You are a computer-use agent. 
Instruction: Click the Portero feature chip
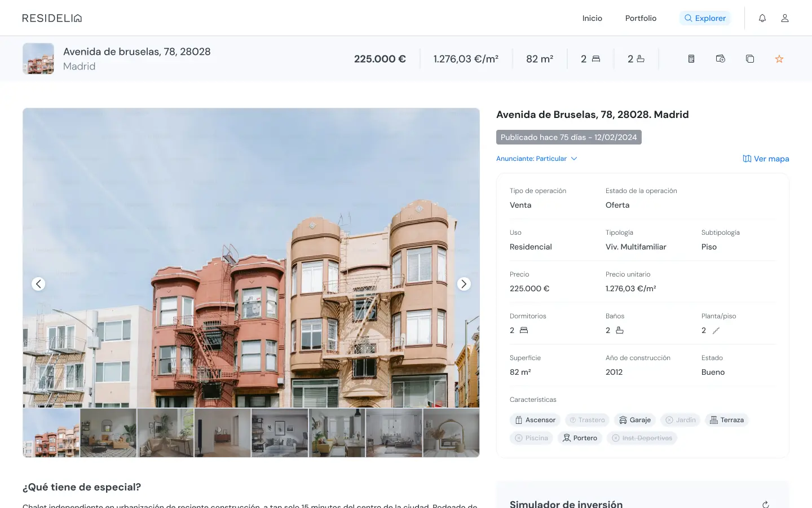coord(580,438)
